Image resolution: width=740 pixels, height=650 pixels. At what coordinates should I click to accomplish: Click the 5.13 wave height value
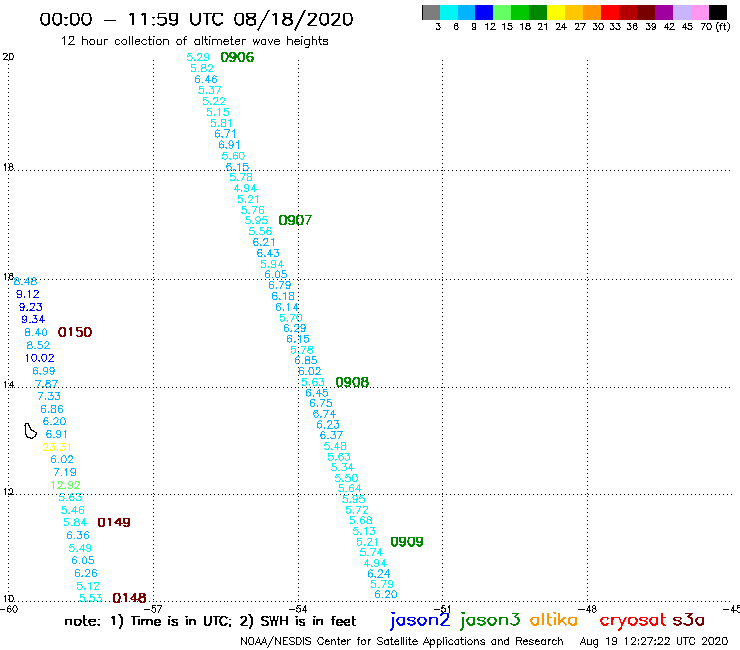[364, 531]
